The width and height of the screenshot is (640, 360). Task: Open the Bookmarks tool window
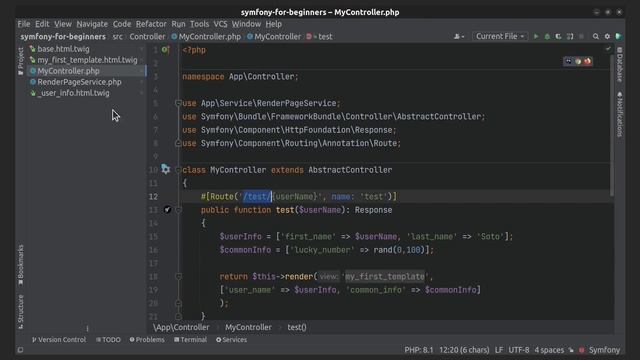21,265
